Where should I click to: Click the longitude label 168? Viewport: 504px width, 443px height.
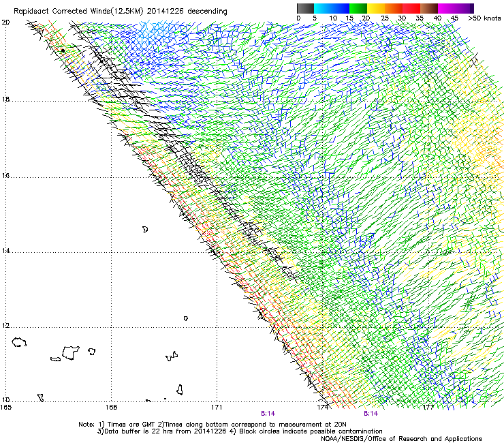tap(112, 408)
